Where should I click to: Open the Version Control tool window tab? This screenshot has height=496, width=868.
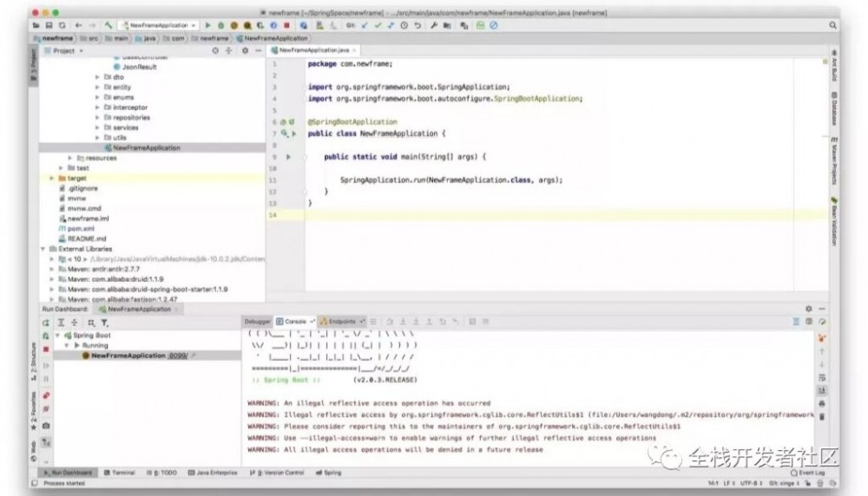[x=277, y=473]
